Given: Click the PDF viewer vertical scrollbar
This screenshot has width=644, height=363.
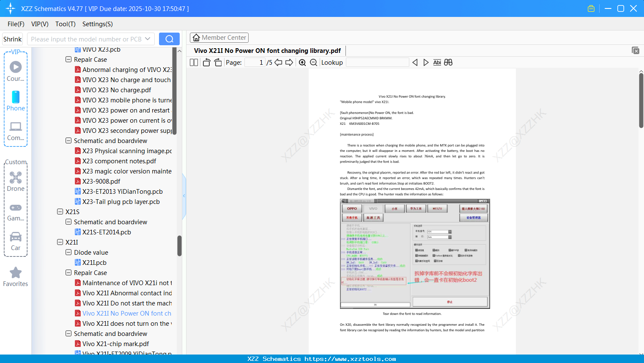Looking at the screenshot, I should click(641, 100).
